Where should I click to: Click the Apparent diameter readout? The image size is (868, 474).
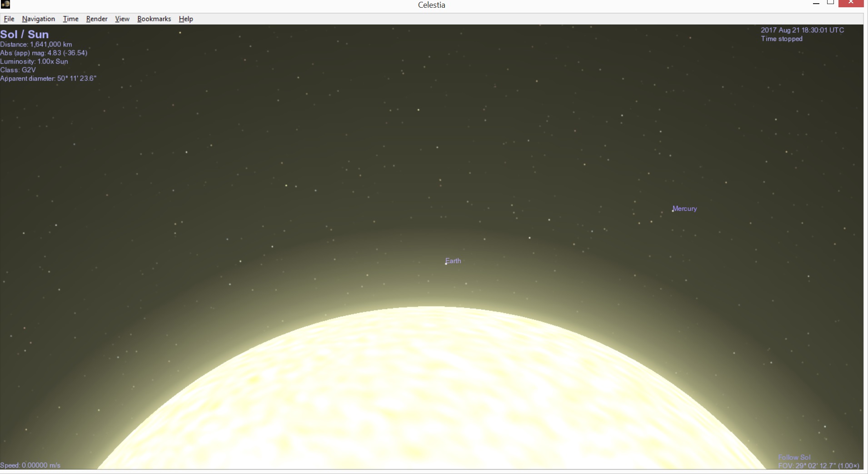[x=48, y=78]
